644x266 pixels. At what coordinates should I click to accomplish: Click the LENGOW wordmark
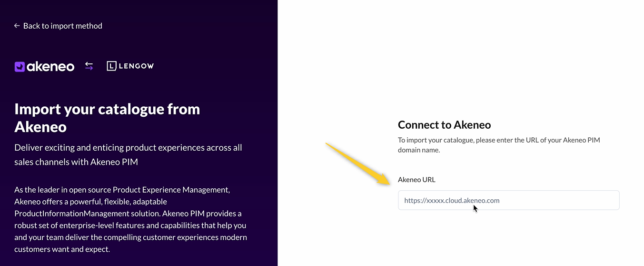137,66
